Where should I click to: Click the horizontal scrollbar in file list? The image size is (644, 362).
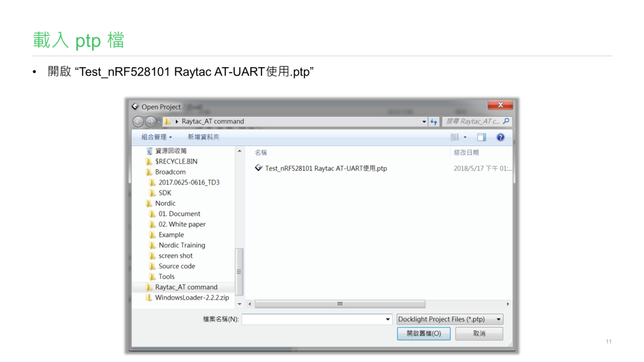click(340, 304)
